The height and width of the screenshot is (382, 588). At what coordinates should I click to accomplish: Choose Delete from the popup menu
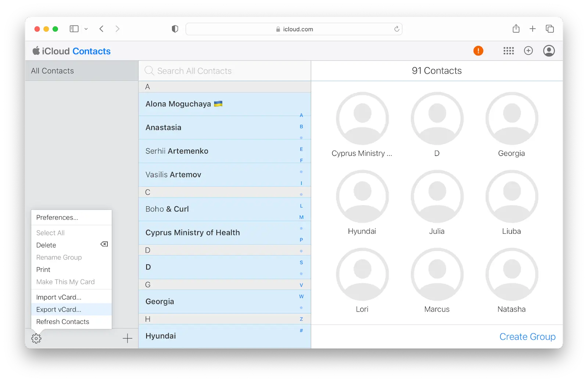click(x=71, y=245)
